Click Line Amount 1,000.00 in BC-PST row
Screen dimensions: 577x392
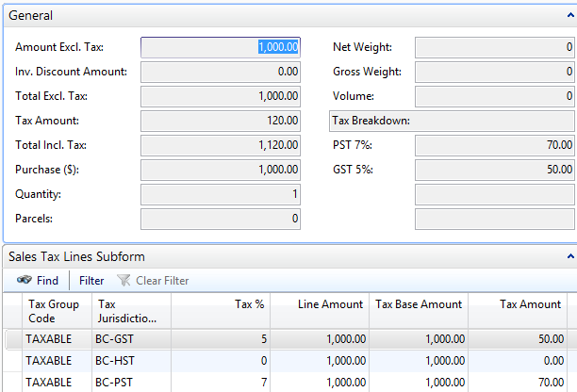click(x=320, y=383)
